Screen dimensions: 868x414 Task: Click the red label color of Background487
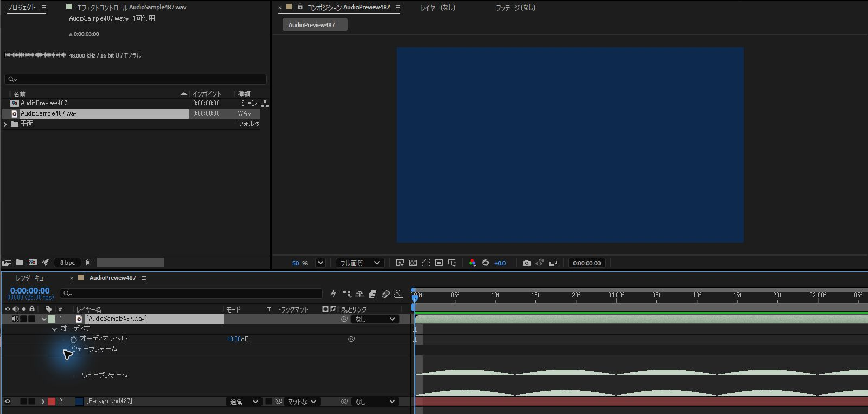(52, 402)
